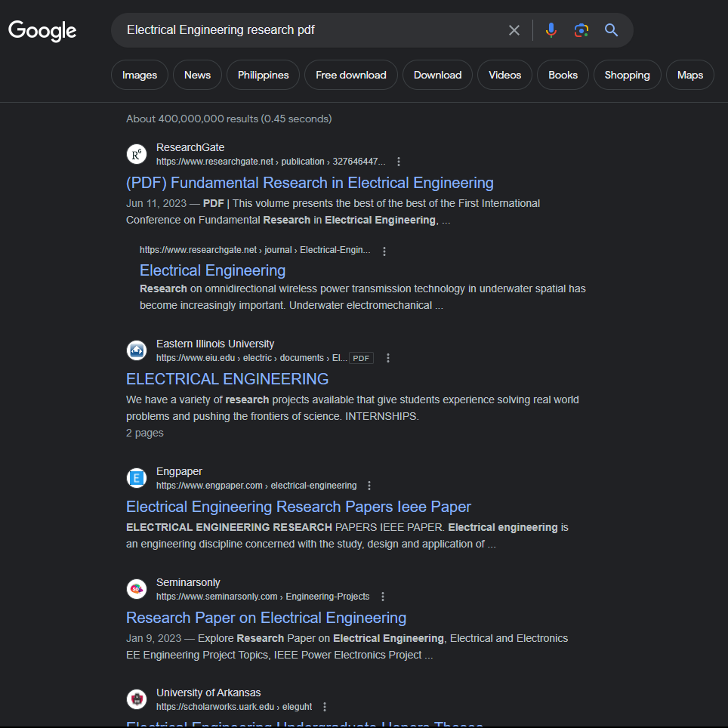Apply the Free download filter chip

point(351,75)
